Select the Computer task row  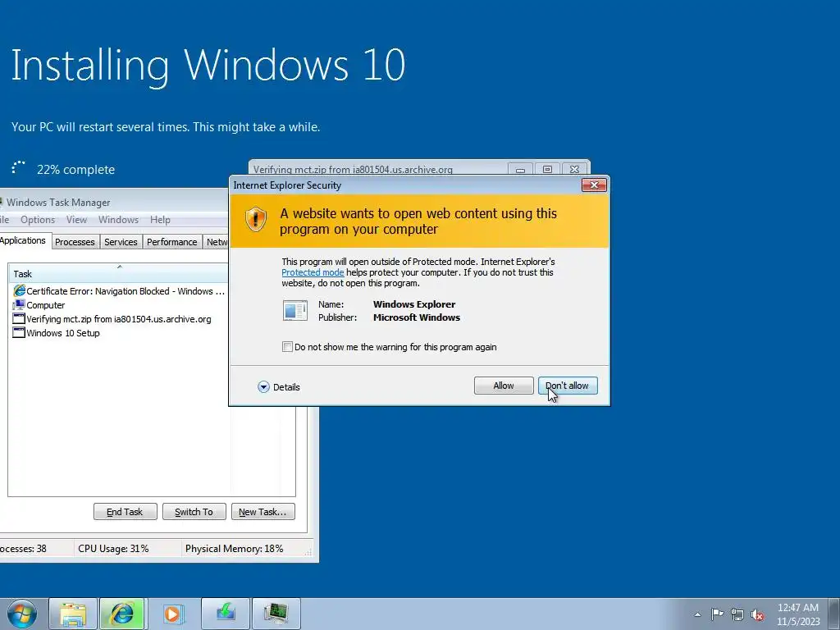click(118, 305)
